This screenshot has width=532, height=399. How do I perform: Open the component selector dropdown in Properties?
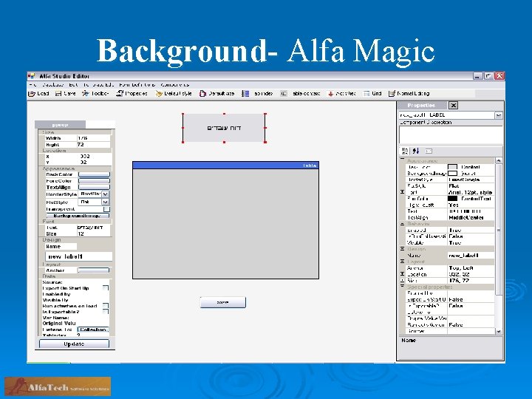[498, 115]
